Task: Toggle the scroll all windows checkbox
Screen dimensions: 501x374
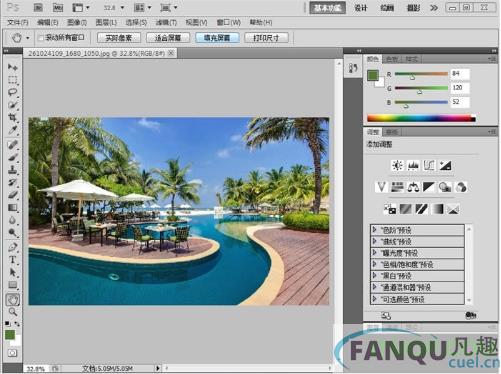Action: (41, 38)
